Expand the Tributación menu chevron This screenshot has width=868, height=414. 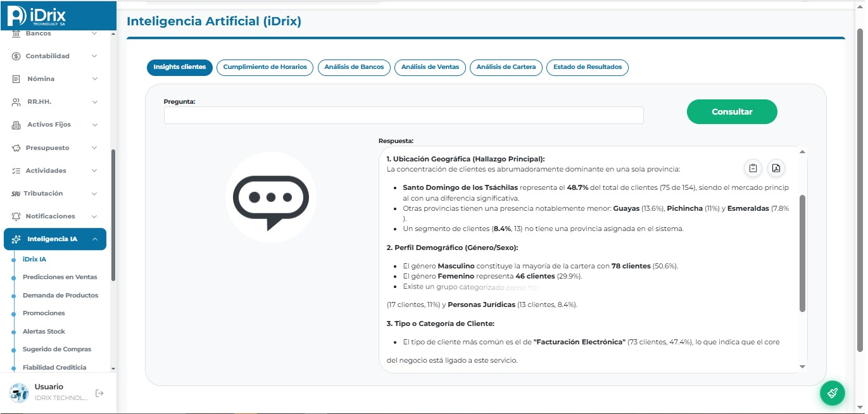point(94,194)
